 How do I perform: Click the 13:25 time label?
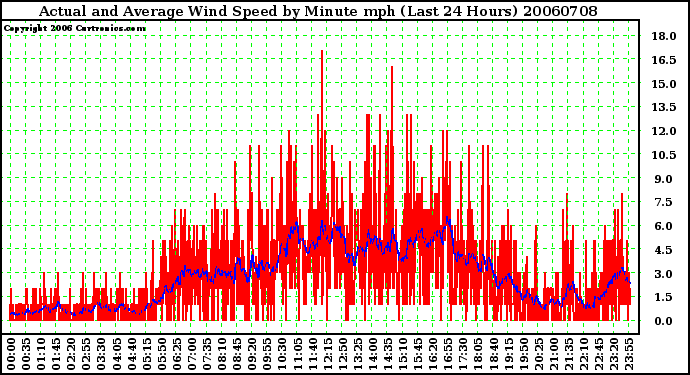pyautogui.click(x=357, y=354)
